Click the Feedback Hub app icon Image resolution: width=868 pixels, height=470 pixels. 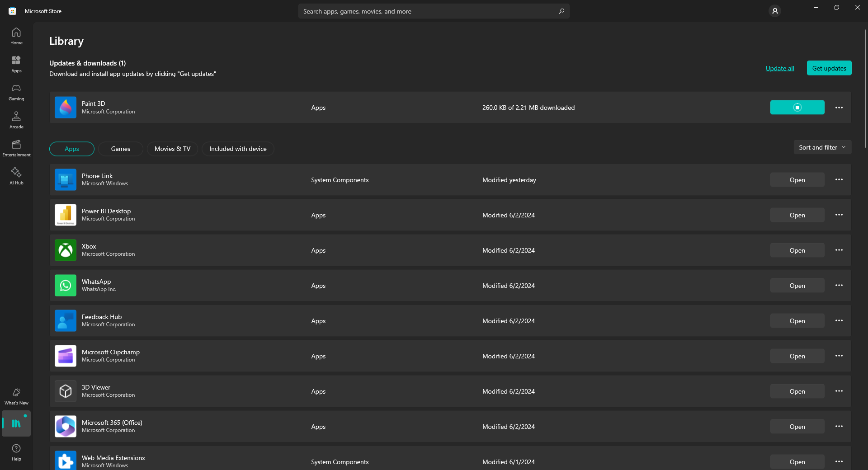tap(66, 321)
